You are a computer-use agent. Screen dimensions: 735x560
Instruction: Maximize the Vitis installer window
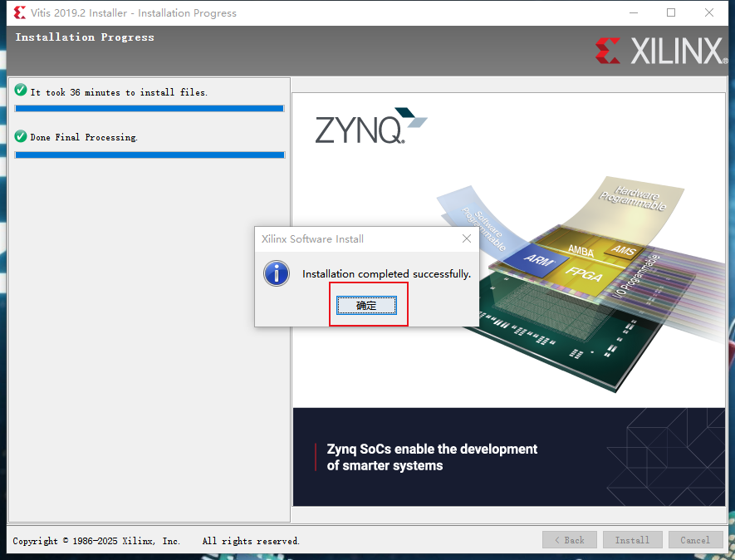pos(671,12)
